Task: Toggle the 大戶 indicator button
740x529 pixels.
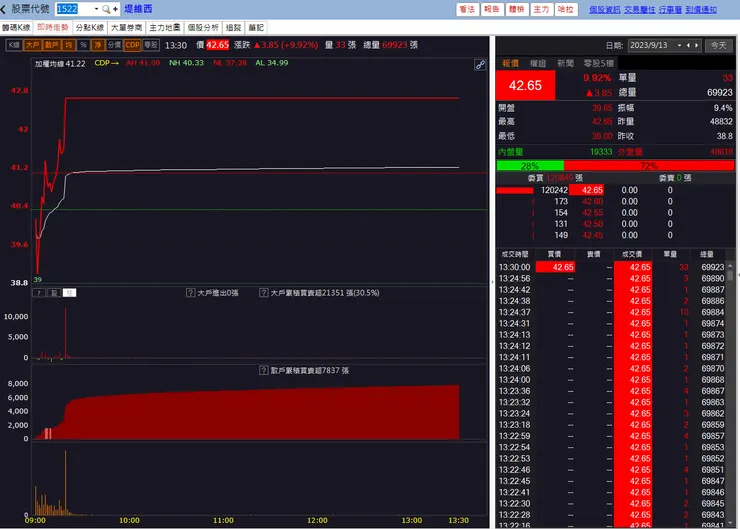Action: click(32, 45)
